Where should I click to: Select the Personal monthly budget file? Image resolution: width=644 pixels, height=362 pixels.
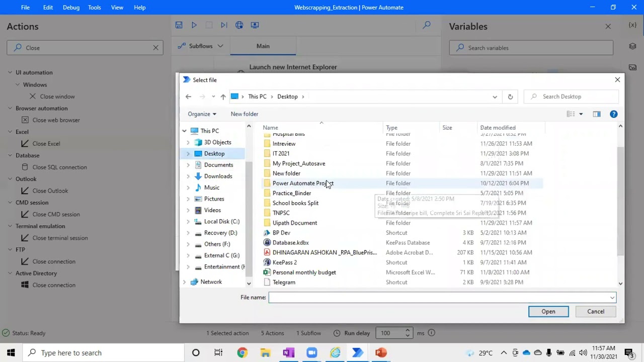[x=304, y=273]
